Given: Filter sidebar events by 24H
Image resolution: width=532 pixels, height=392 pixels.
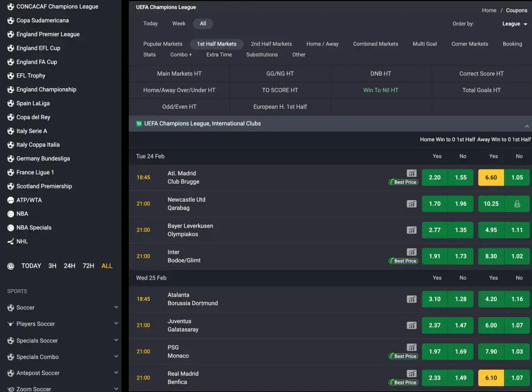Looking at the screenshot, I should pyautogui.click(x=70, y=266).
